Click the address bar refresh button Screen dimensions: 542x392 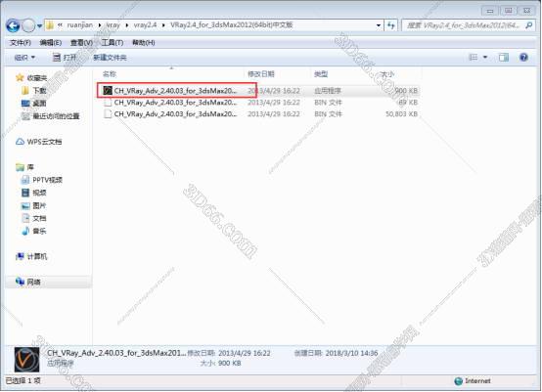pos(391,25)
